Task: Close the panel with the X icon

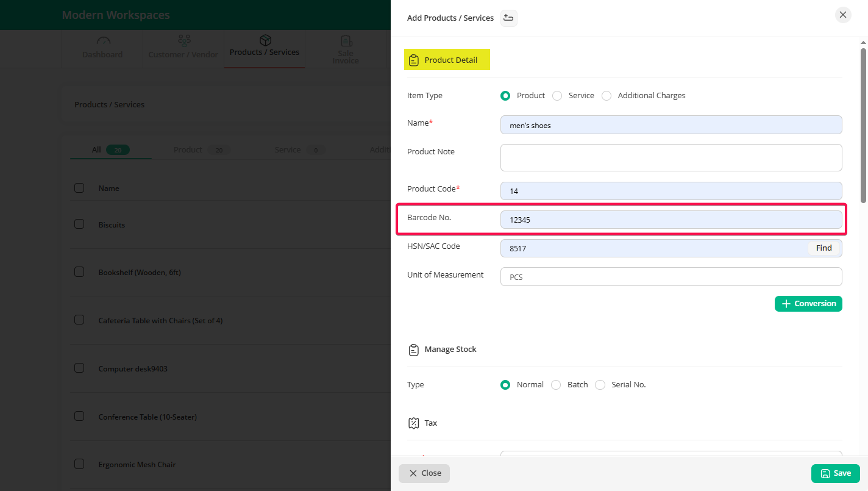Action: point(843,15)
